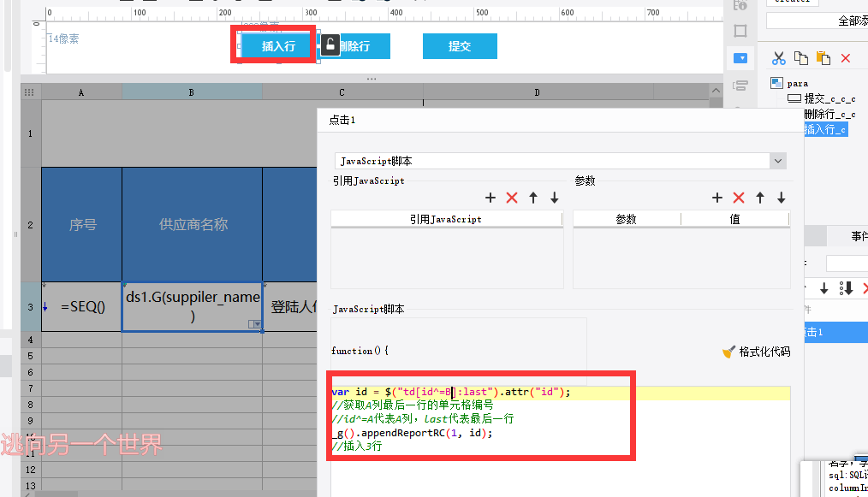Click 格式化代码 format code button
868x497 pixels.
tap(757, 352)
